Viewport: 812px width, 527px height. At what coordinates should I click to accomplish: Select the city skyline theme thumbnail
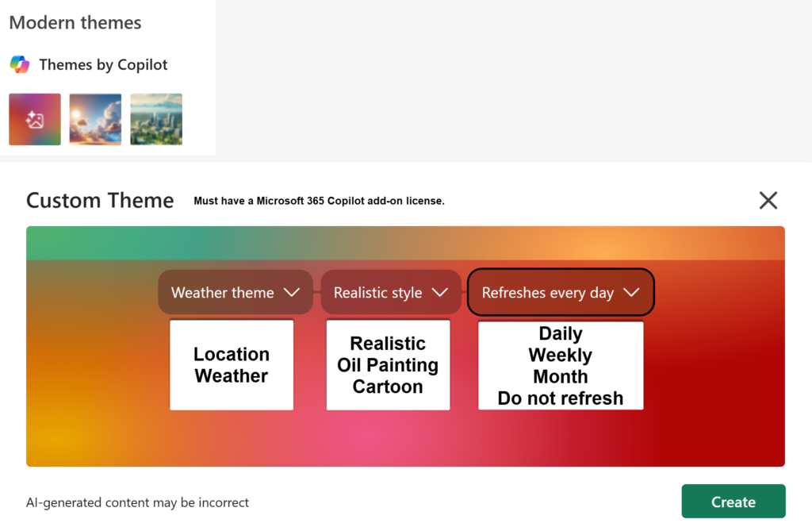[x=155, y=119]
